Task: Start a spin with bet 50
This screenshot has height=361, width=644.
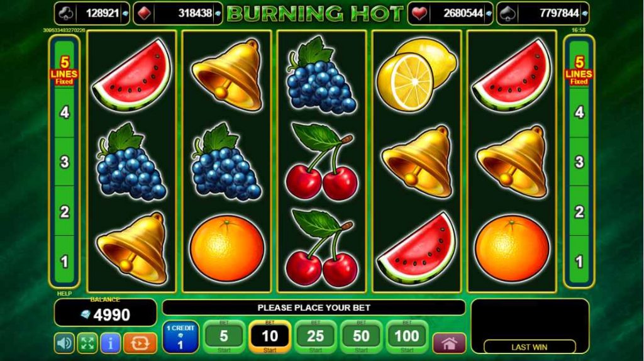Action: pos(361,336)
